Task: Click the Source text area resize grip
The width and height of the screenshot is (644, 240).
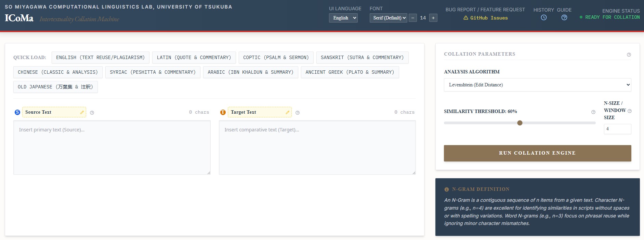Action: click(209, 173)
